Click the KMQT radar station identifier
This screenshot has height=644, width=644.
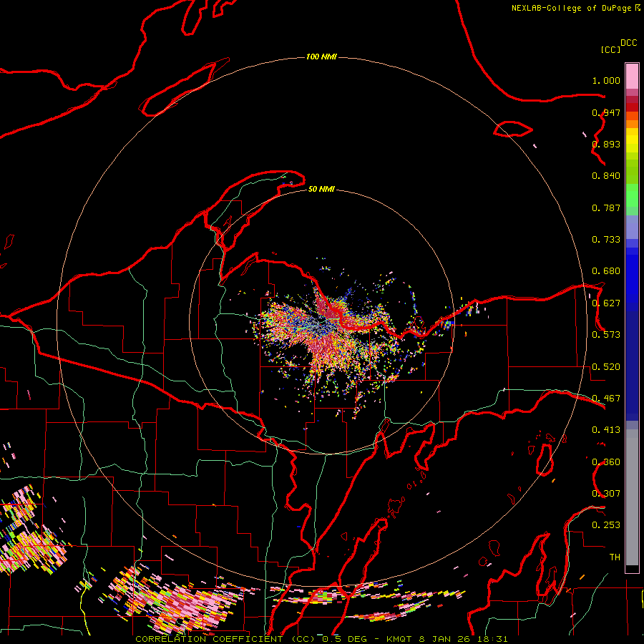coord(399,639)
